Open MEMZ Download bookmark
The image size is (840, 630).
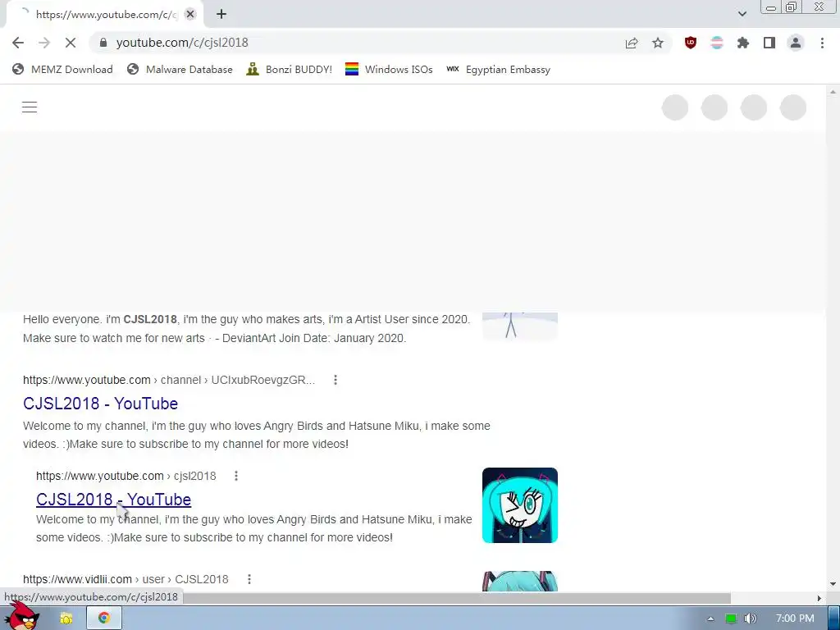click(x=62, y=69)
